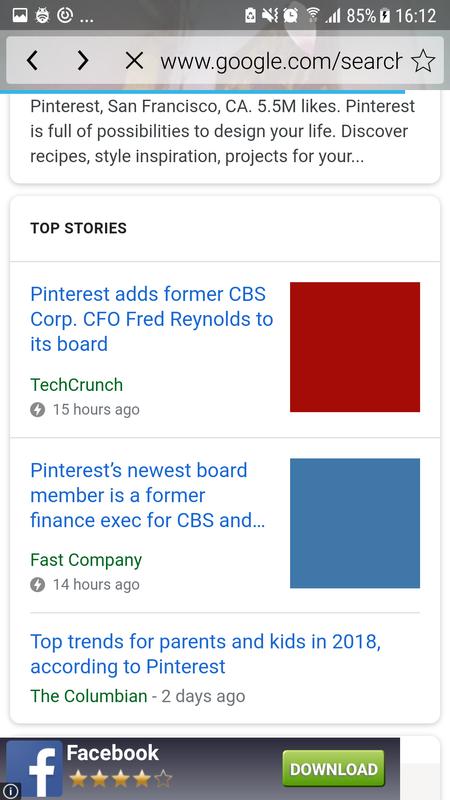Image resolution: width=450 pixels, height=800 pixels.
Task: Tap the www.google.com/search address field
Action: point(281,61)
